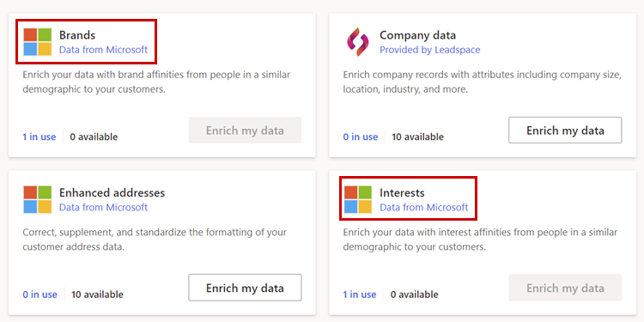Select the Interests card title
The image size is (644, 322).
402,192
